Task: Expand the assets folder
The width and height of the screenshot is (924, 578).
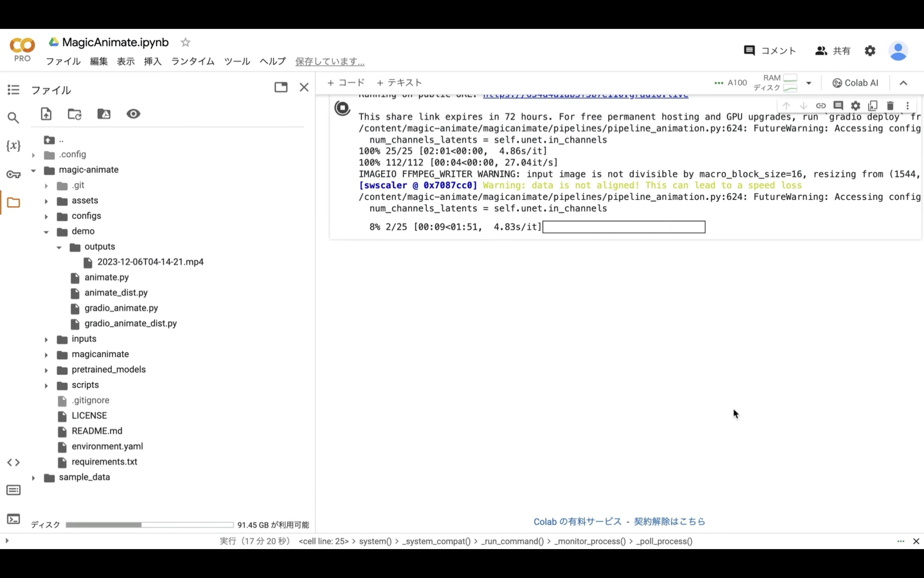Action: pyautogui.click(x=46, y=201)
